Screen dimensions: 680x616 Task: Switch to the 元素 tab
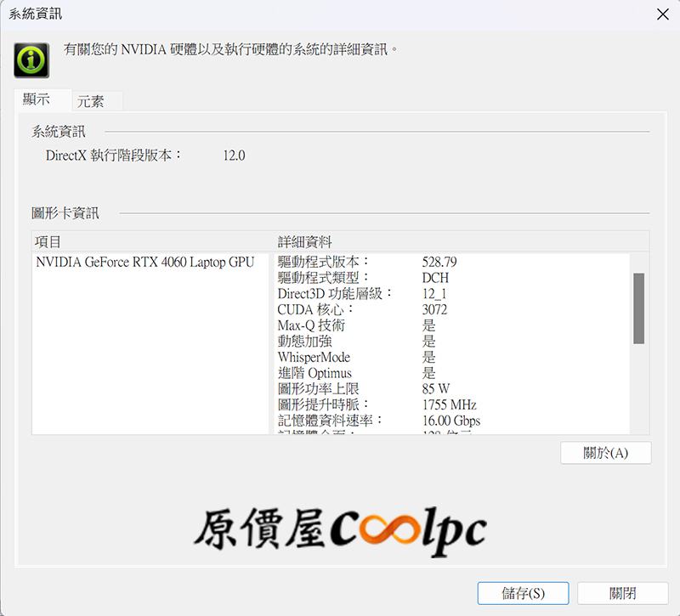97,101
